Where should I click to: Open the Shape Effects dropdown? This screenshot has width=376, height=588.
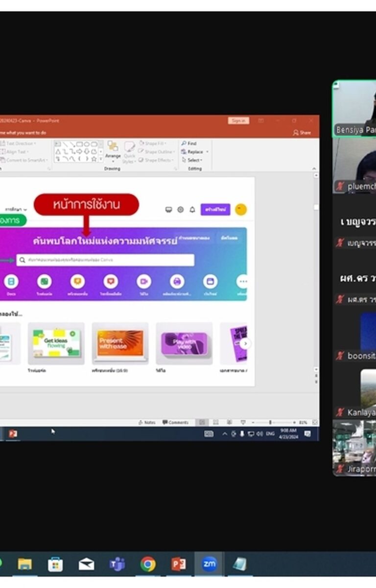(157, 160)
